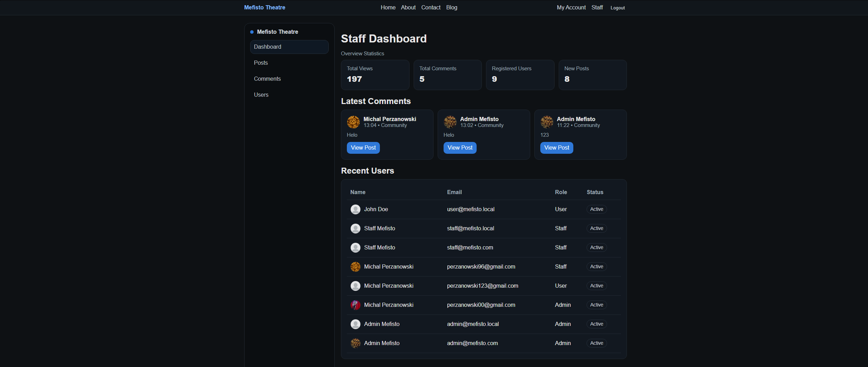
Task: Click Admin Mefisto's avatar in the 13:02 comment
Action: point(450,122)
